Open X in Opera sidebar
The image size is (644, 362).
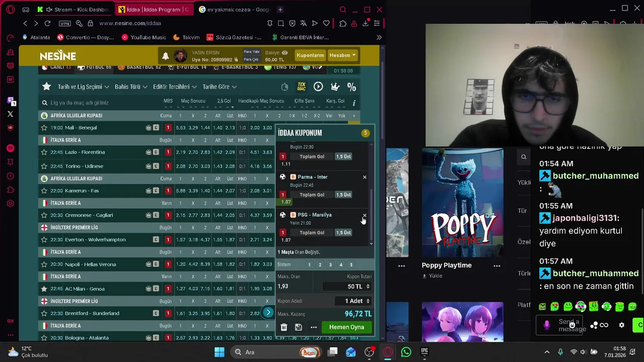click(x=10, y=114)
